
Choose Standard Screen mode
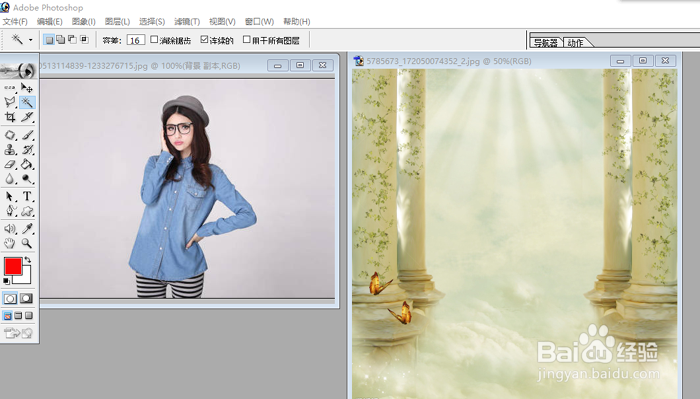point(8,316)
